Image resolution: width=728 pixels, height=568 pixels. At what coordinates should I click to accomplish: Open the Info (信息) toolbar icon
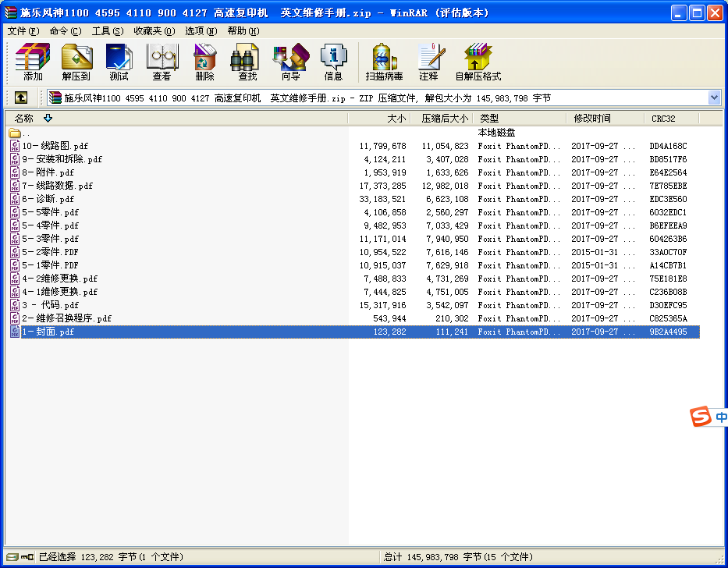(333, 62)
